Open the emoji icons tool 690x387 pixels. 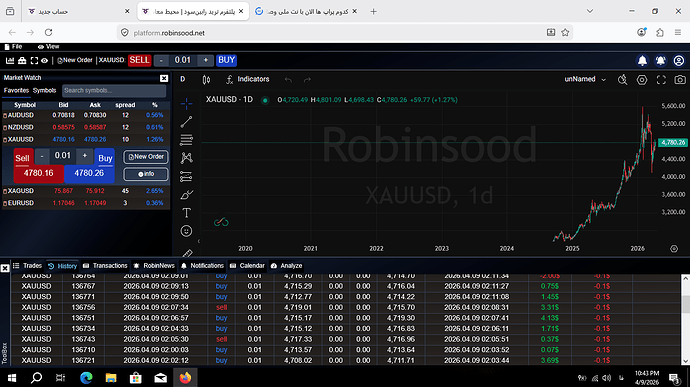coord(186,231)
